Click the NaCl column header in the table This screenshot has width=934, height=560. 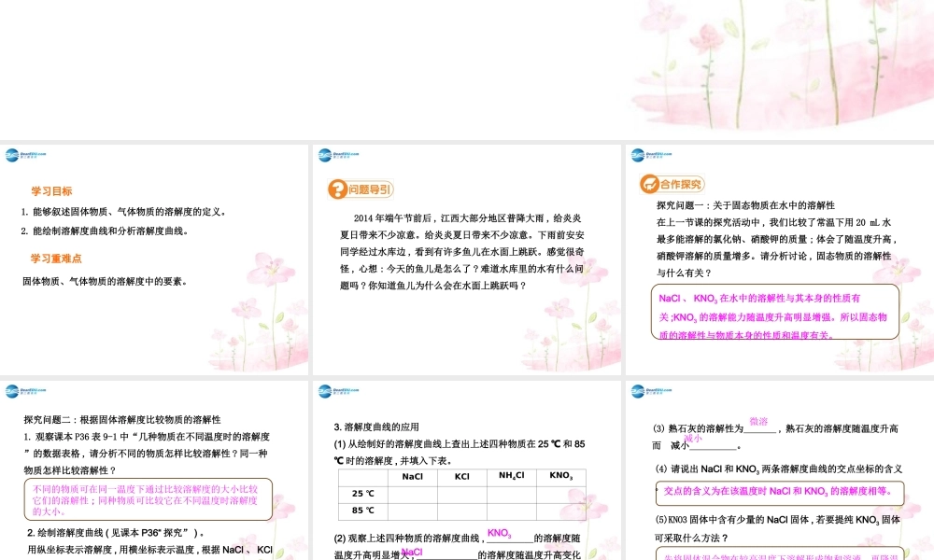(x=413, y=476)
